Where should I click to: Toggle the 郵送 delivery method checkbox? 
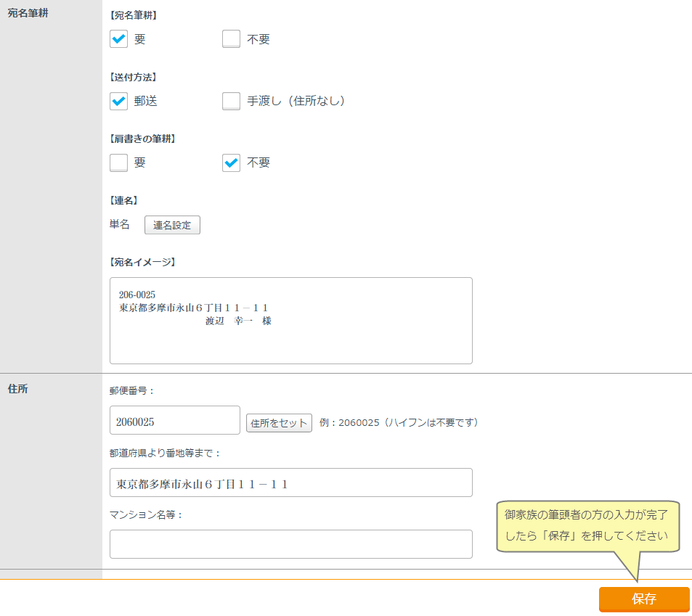[119, 101]
